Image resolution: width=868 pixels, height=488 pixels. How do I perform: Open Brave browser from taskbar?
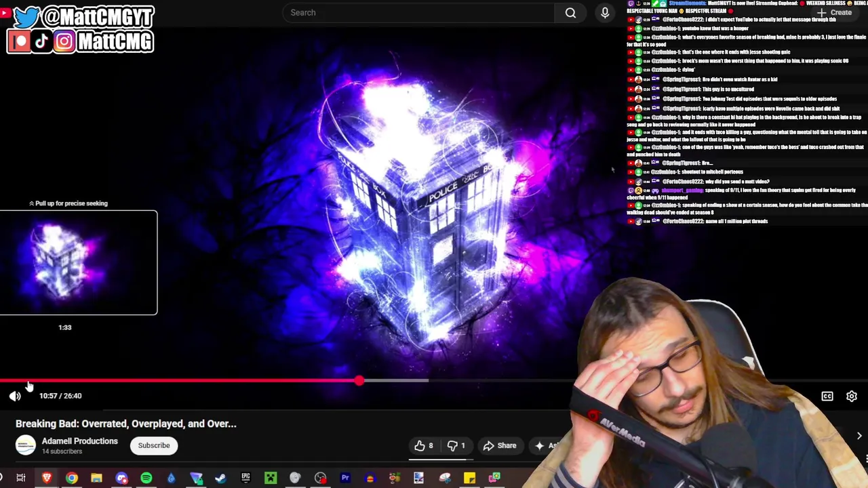(47, 479)
